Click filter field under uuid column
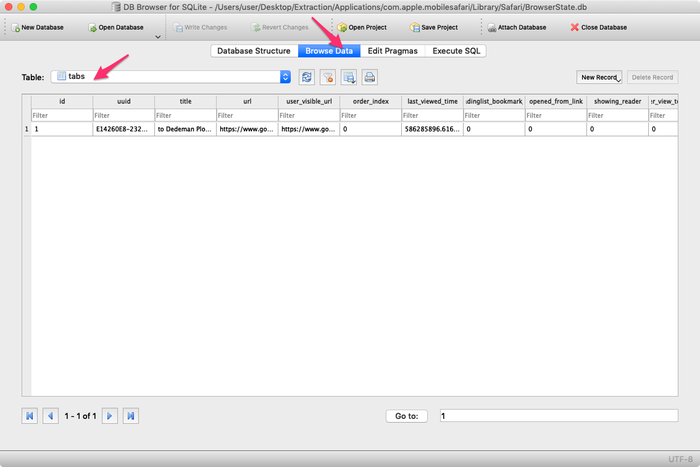 pyautogui.click(x=124, y=115)
